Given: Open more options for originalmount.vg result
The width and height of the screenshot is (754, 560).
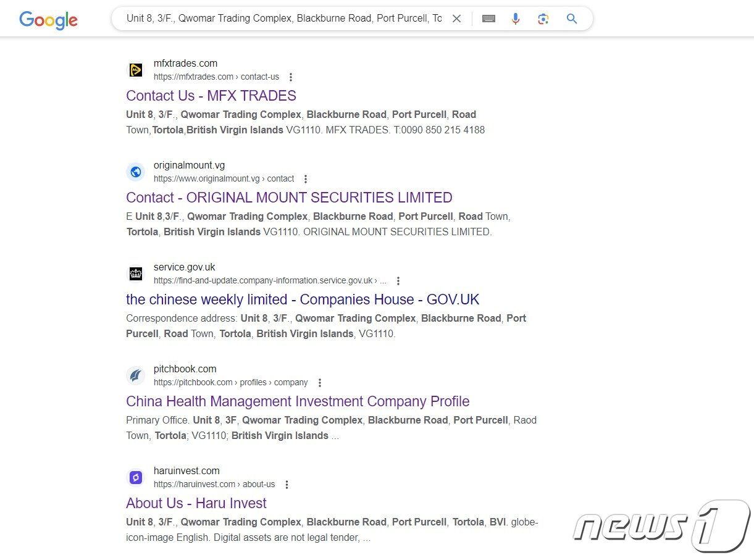Looking at the screenshot, I should coord(305,179).
